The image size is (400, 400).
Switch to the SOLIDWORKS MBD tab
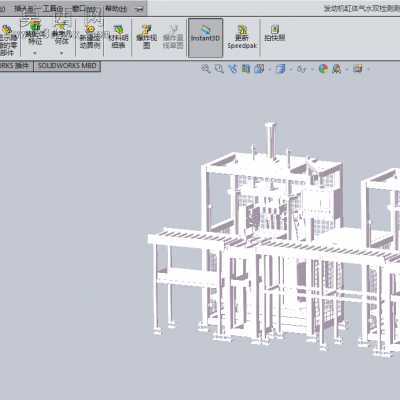click(x=67, y=66)
